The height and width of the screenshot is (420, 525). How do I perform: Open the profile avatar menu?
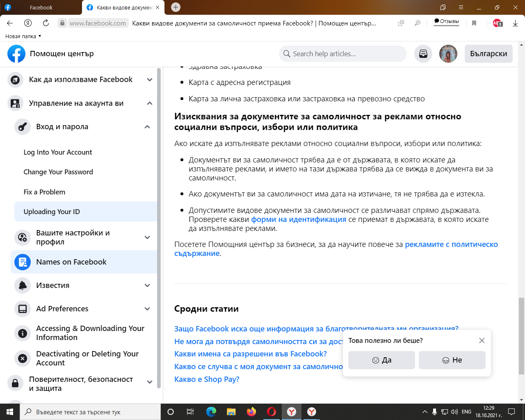448,54
